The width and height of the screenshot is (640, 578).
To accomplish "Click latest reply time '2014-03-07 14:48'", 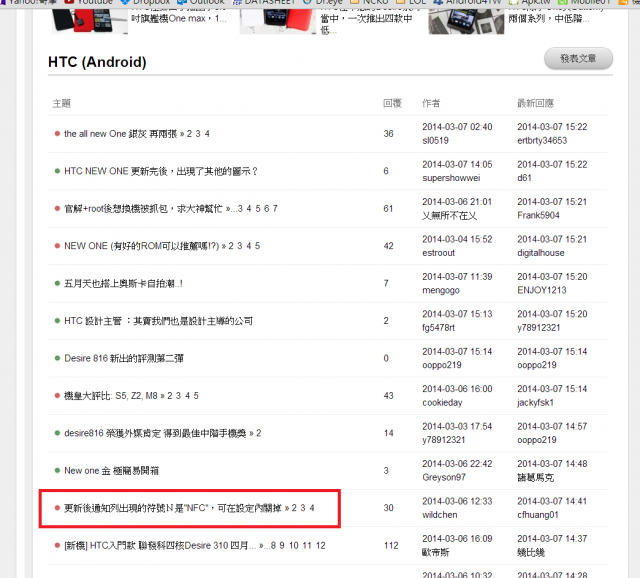I will (x=552, y=464).
